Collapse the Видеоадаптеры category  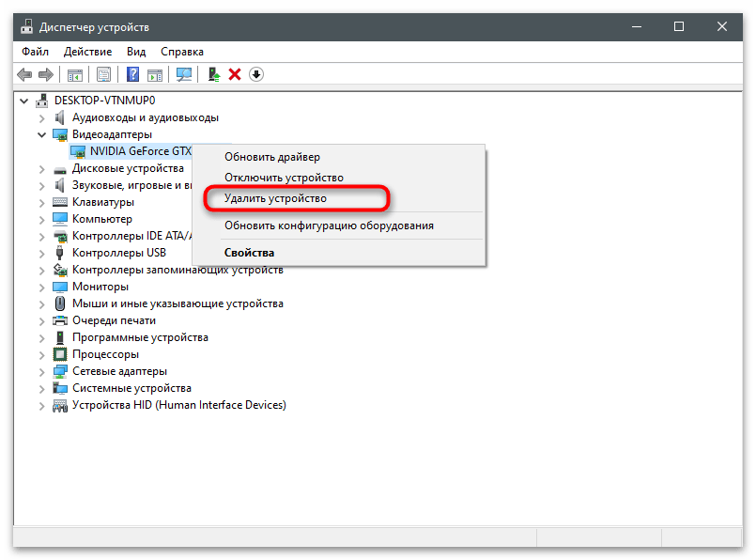pos(42,134)
